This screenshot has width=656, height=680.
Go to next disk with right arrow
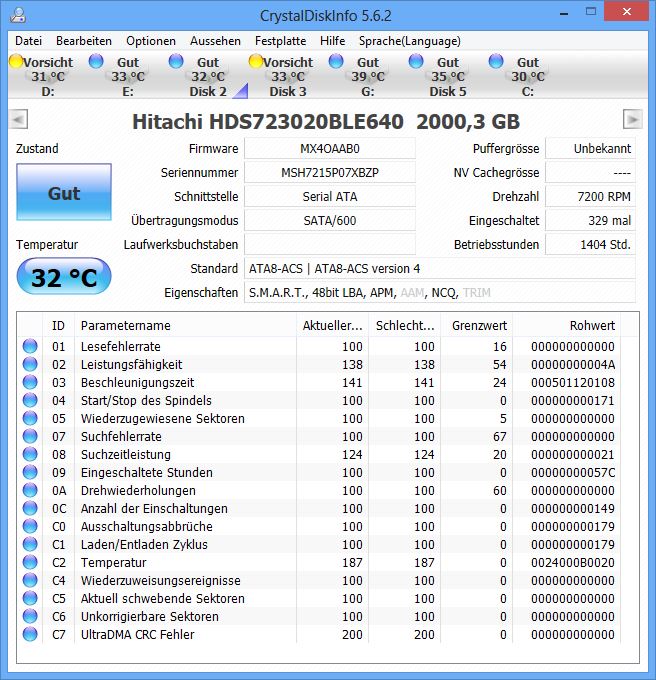[x=633, y=119]
